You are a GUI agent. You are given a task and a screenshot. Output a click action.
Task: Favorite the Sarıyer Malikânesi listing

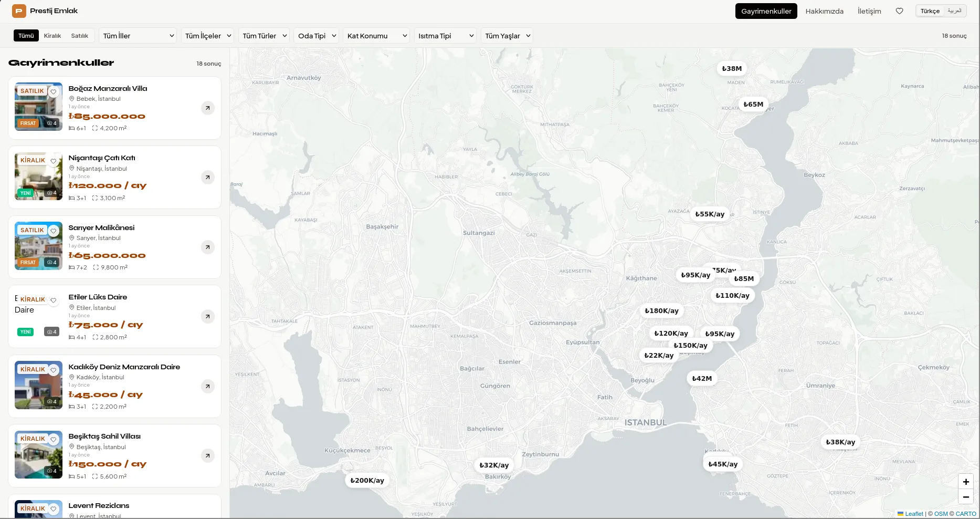(53, 231)
